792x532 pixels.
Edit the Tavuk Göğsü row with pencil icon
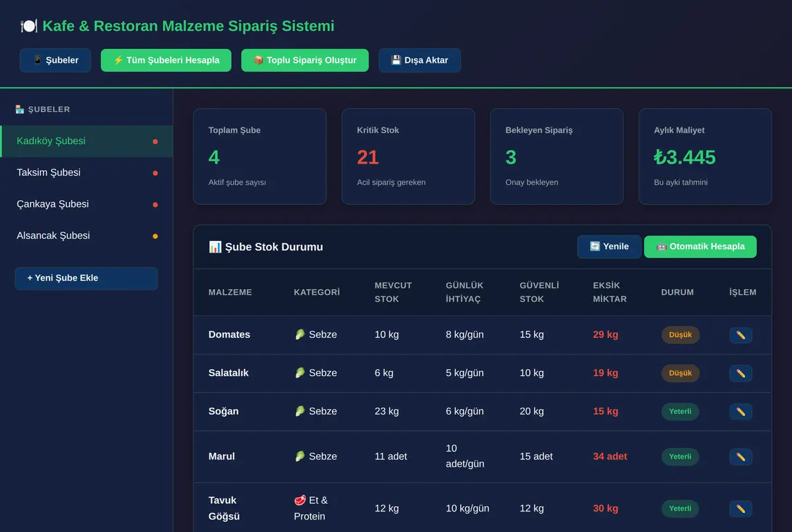click(741, 509)
